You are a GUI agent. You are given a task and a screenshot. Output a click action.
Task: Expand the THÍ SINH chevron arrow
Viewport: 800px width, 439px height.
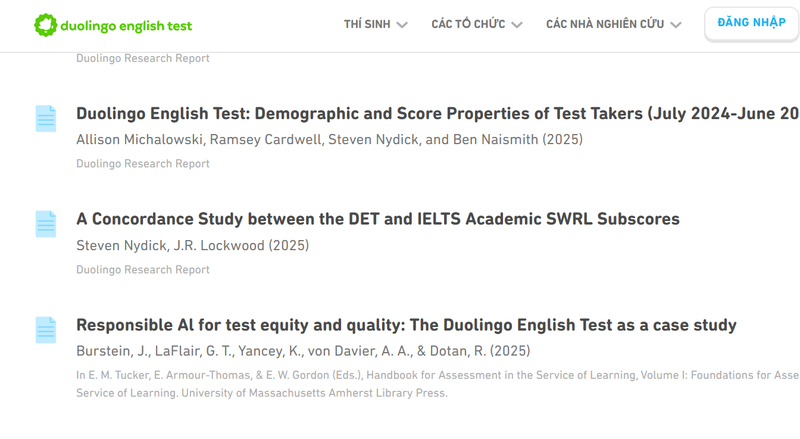click(402, 25)
